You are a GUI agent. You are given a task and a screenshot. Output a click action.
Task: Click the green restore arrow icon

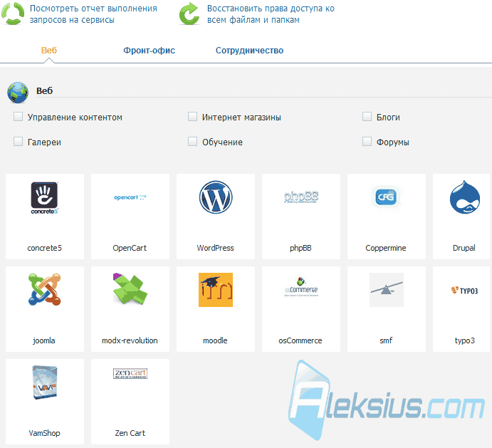[x=189, y=14]
